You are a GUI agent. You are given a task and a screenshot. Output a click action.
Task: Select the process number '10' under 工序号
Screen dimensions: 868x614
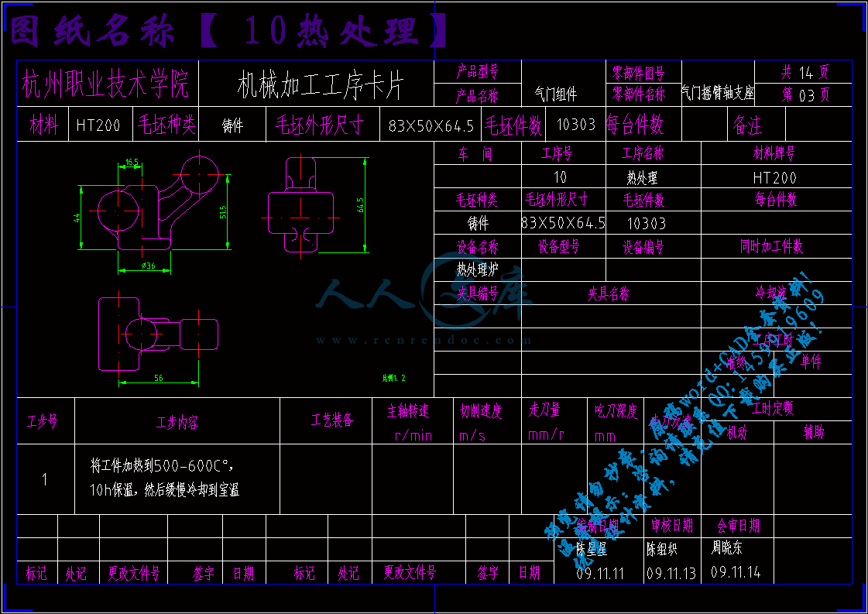(561, 177)
